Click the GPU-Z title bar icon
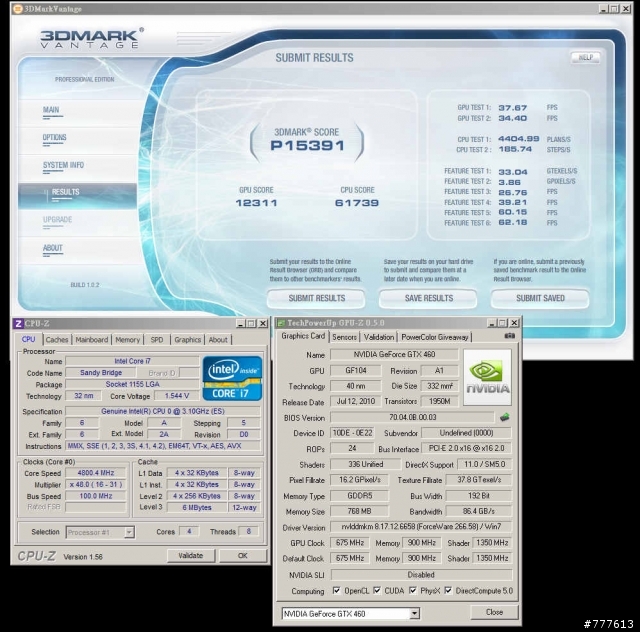 pos(280,323)
